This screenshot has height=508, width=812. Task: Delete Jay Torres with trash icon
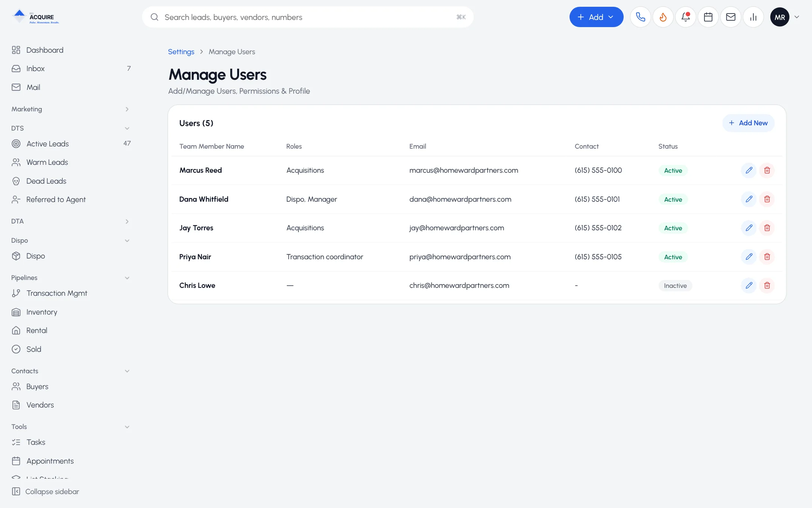coord(767,228)
